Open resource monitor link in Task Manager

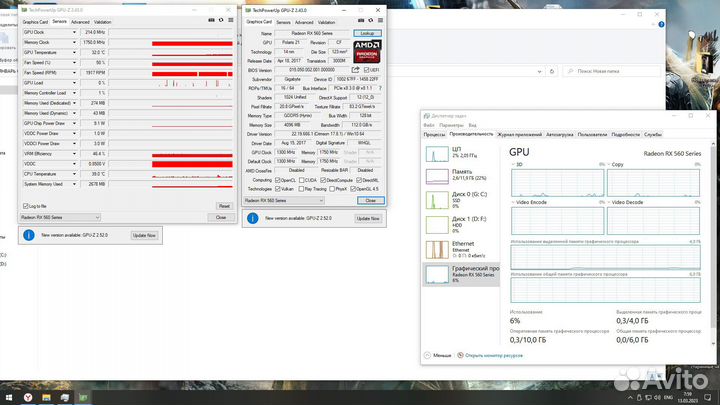tap(494, 355)
